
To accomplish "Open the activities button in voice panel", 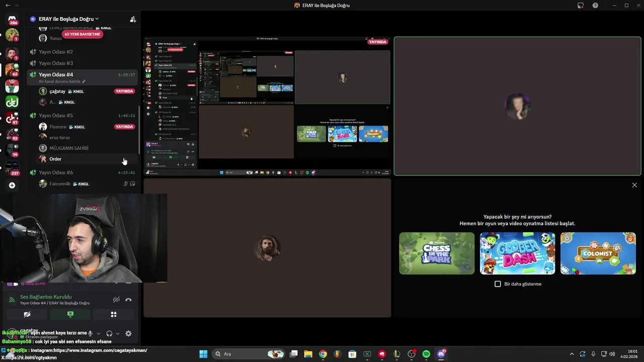I will (114, 314).
